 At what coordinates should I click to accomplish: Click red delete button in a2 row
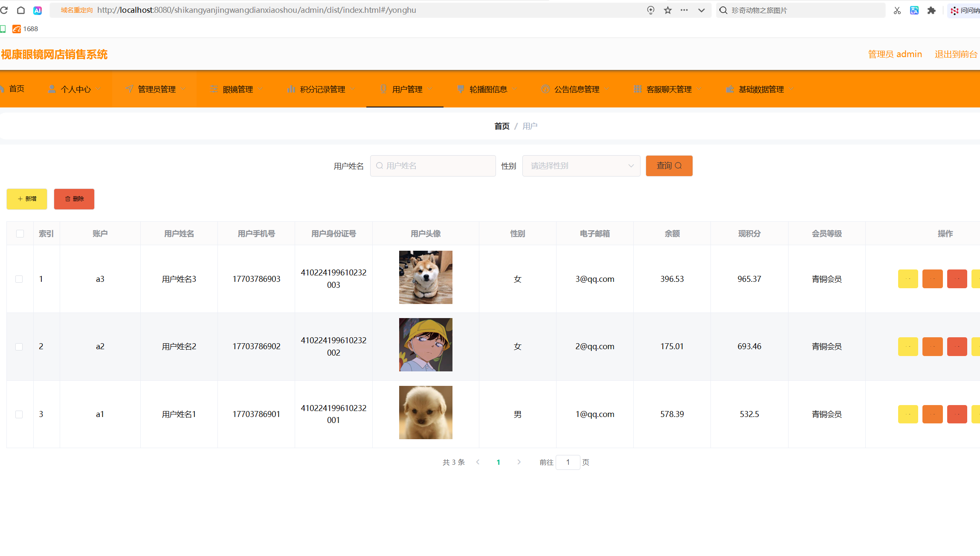click(x=957, y=347)
